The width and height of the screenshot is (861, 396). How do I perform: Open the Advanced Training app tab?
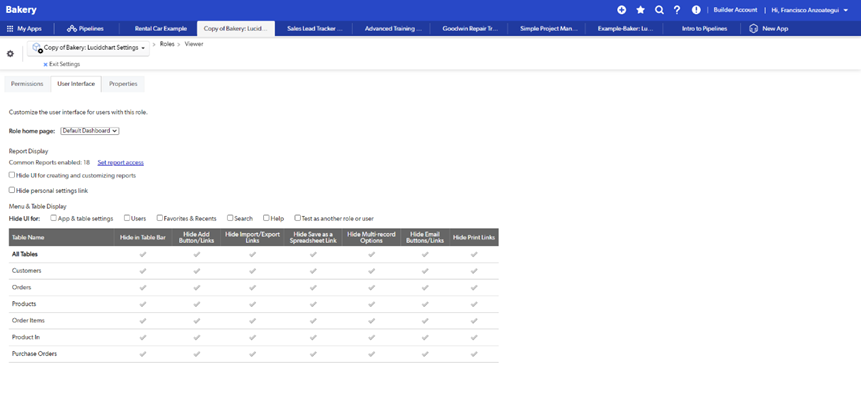[x=393, y=29]
